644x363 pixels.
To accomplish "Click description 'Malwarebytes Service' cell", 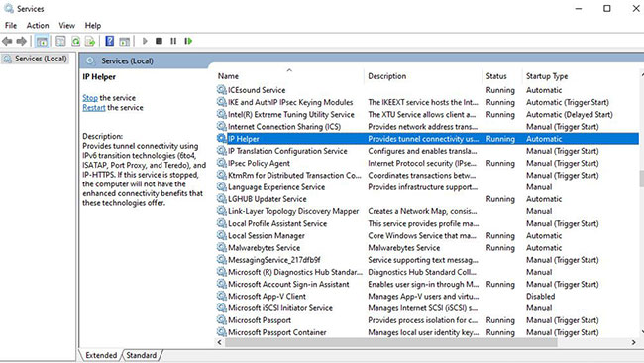I will (x=403, y=248).
